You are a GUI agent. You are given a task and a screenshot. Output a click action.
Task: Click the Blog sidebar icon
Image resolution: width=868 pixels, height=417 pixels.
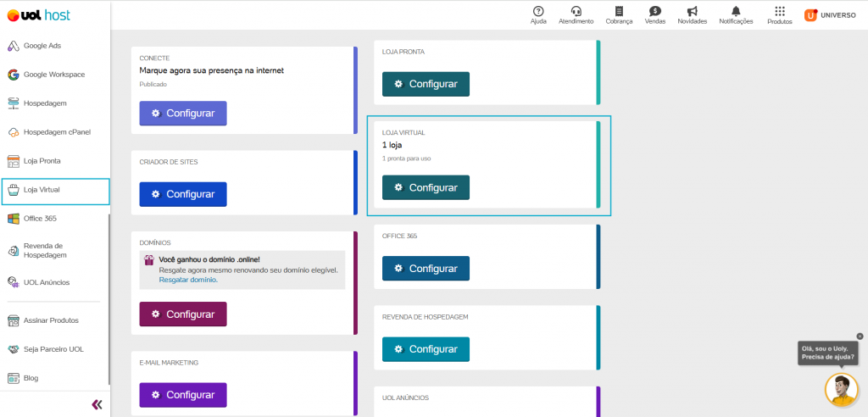[14, 378]
